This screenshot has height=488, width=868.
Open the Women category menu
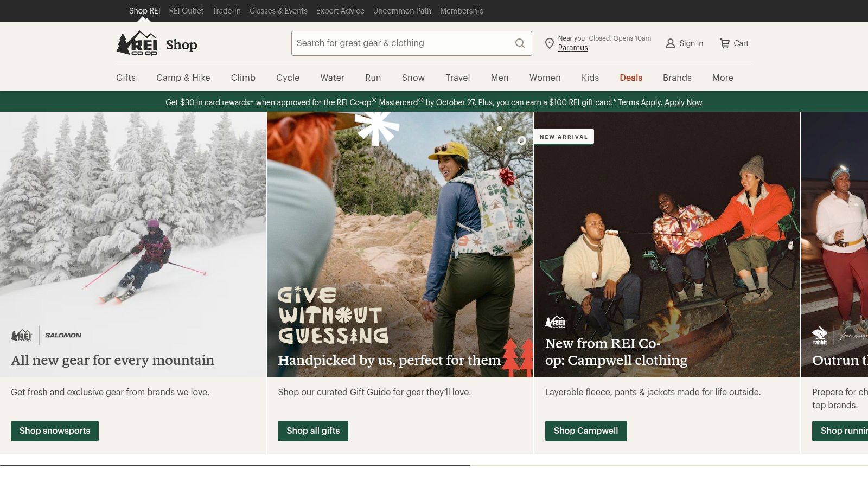[545, 78]
